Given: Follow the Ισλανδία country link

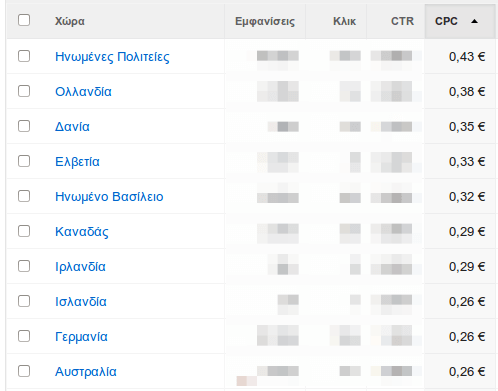Looking at the screenshot, I should tap(81, 302).
